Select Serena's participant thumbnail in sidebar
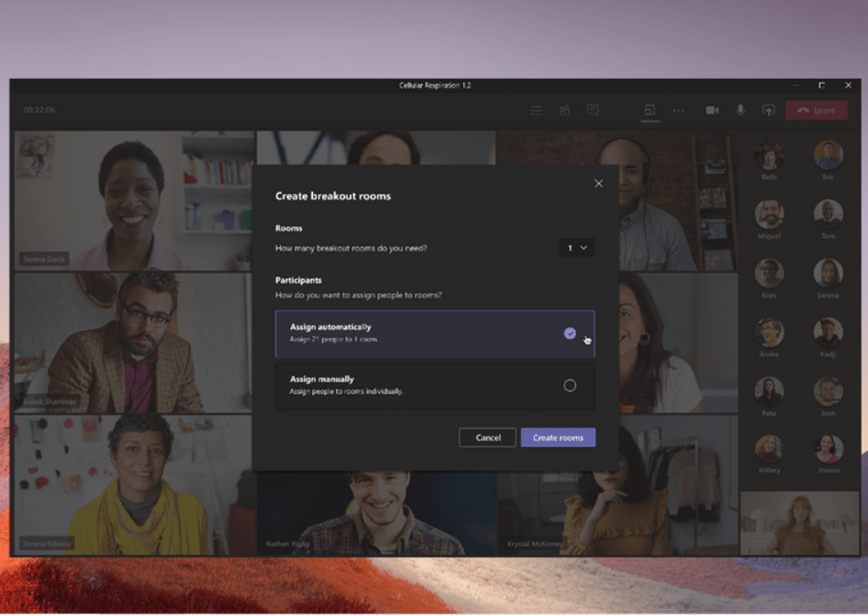The image size is (868, 615). point(828,273)
